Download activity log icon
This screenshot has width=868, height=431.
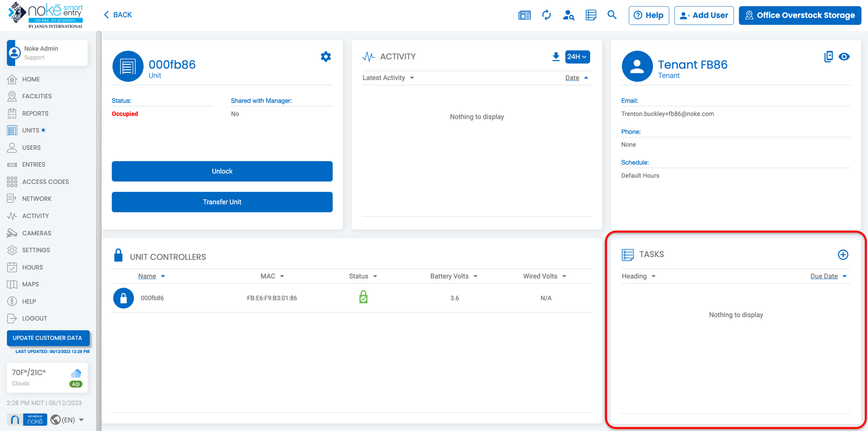click(x=556, y=57)
